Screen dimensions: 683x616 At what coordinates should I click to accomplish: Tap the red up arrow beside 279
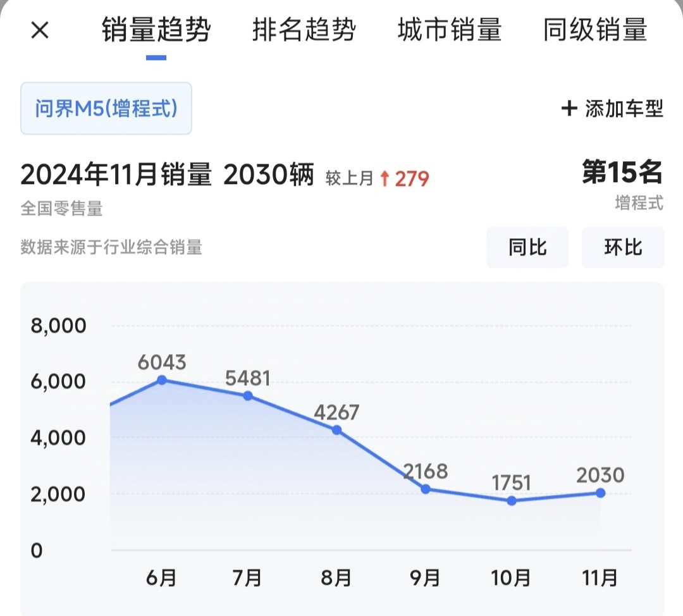[385, 178]
